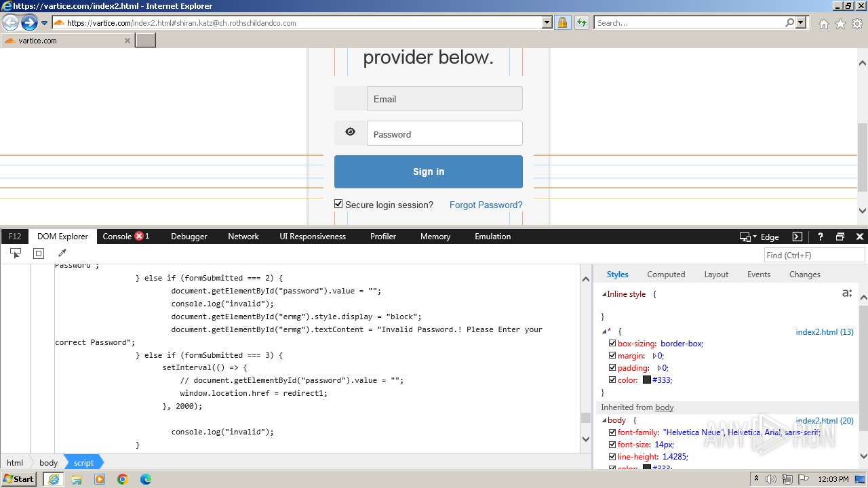
Task: Uncheck Secure login session checkbox
Action: point(338,204)
